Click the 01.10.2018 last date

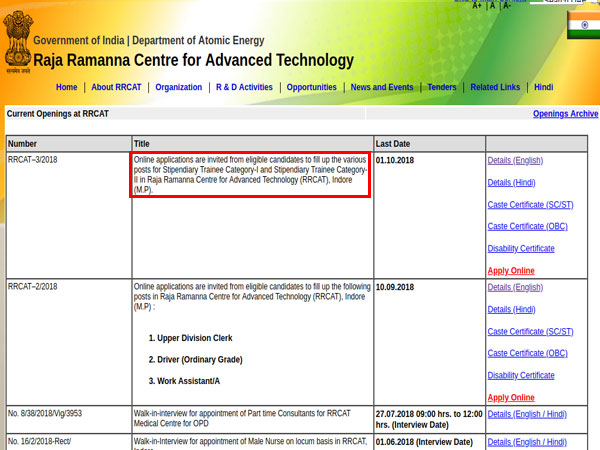point(395,160)
